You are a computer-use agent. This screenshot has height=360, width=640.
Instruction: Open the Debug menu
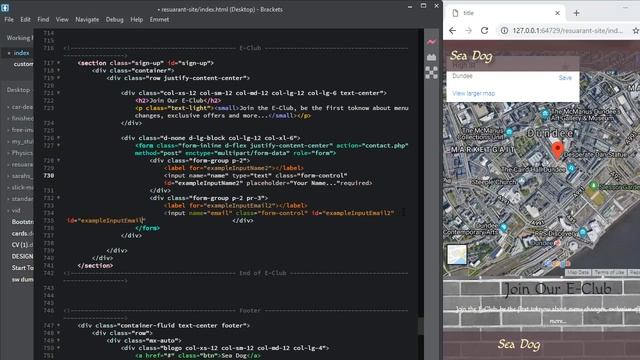pyautogui.click(x=114, y=19)
